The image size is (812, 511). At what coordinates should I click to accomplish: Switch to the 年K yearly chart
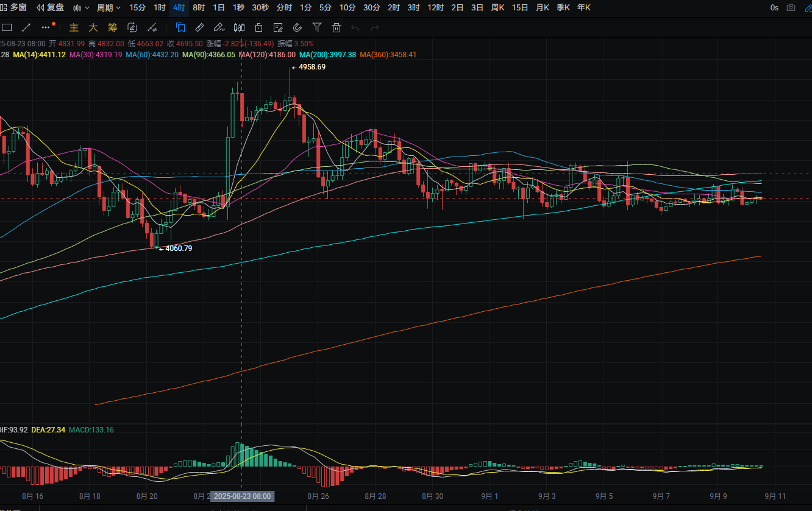(x=583, y=8)
